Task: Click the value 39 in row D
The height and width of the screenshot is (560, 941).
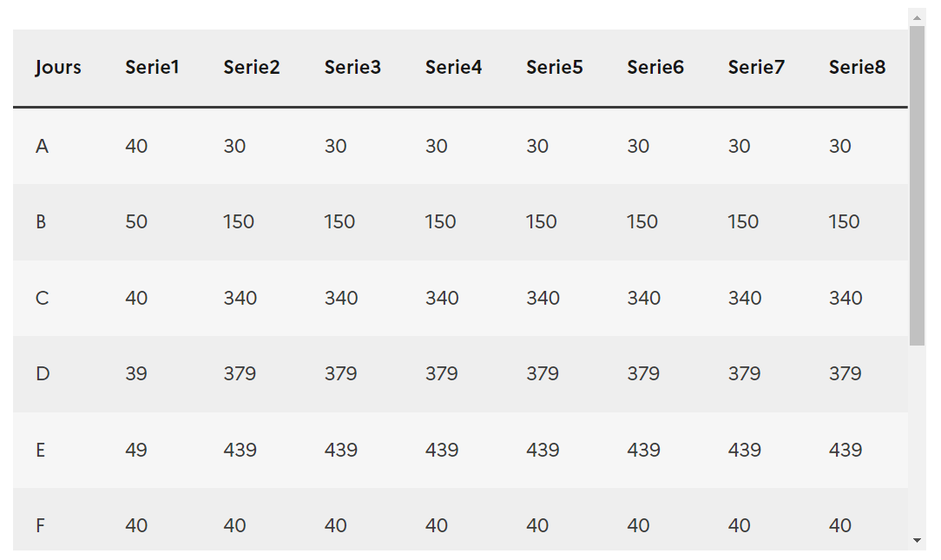Action: pyautogui.click(x=135, y=373)
